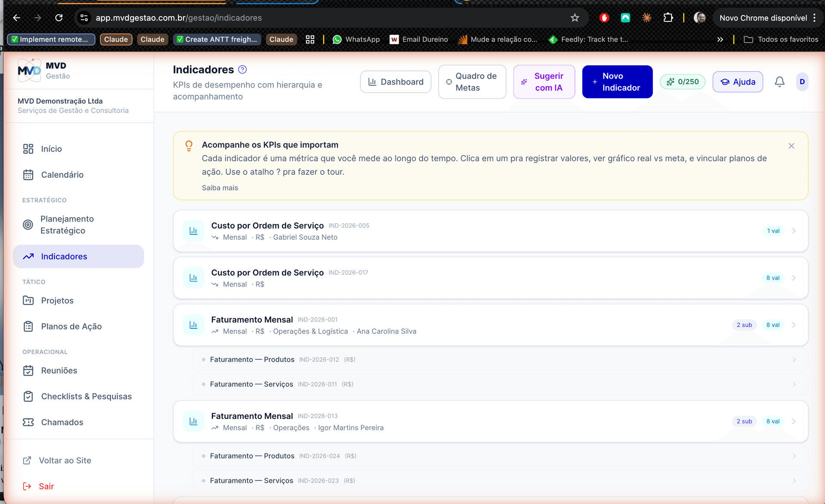Click the lightbulb icon in tip banner

189,146
